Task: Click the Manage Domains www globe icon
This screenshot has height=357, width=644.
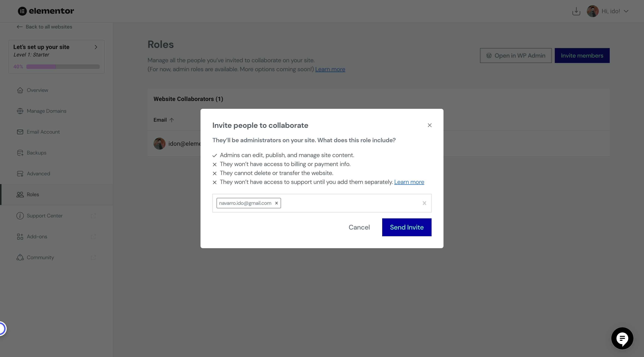Action: (20, 111)
